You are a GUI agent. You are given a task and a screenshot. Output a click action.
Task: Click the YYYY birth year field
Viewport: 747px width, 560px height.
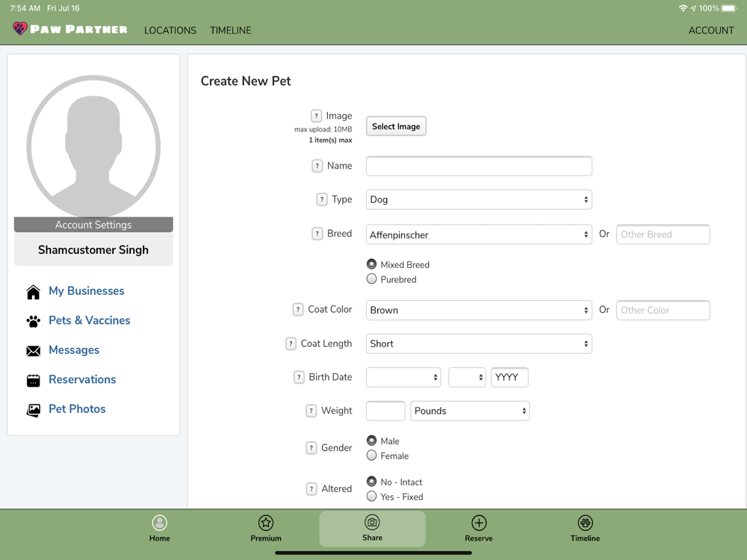pyautogui.click(x=509, y=377)
